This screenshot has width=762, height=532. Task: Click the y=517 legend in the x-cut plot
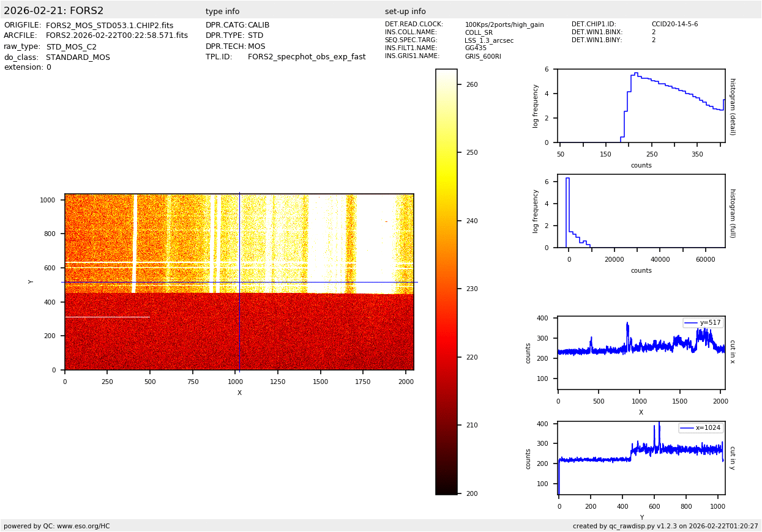coord(703,323)
